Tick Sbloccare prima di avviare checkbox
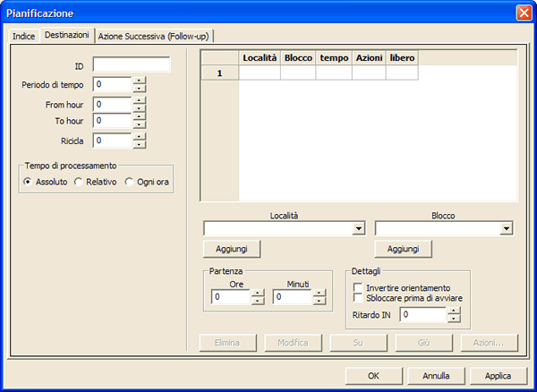Screen dimensions: 537x392 click(358, 297)
